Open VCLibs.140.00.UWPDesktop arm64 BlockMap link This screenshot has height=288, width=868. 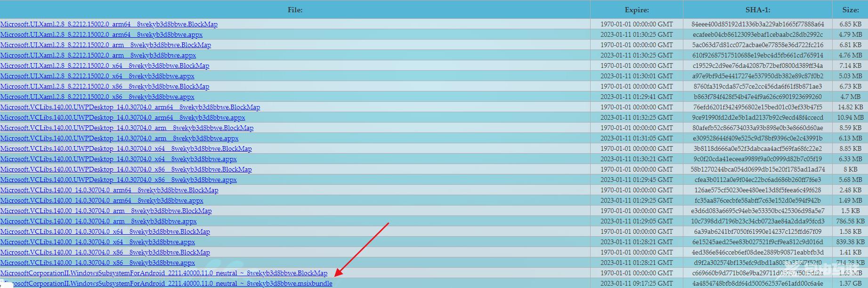tap(130, 107)
